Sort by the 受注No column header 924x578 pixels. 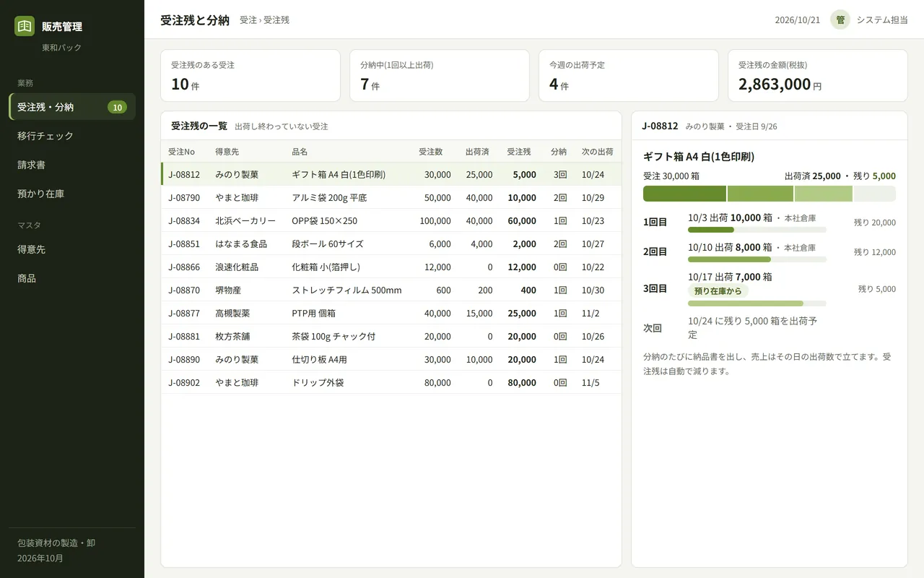click(x=182, y=152)
